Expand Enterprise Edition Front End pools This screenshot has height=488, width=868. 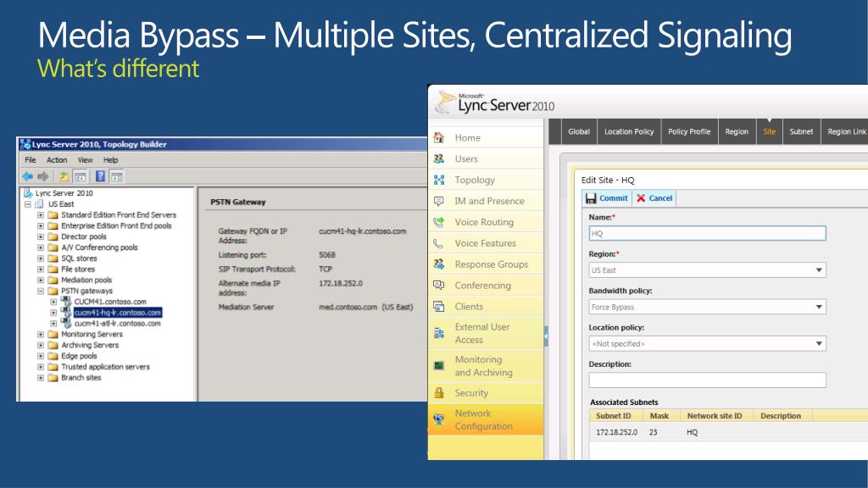pyautogui.click(x=41, y=225)
